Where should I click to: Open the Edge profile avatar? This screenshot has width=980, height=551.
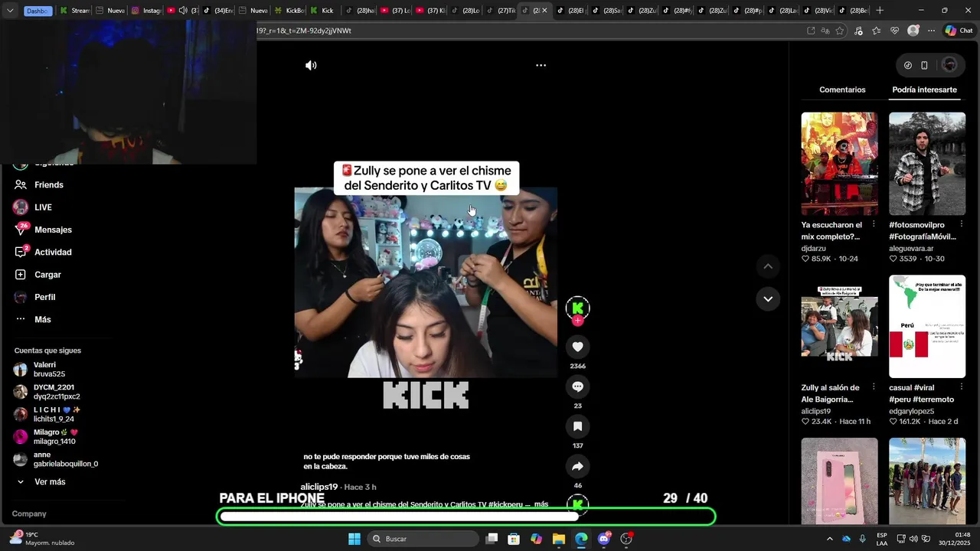pos(913,31)
